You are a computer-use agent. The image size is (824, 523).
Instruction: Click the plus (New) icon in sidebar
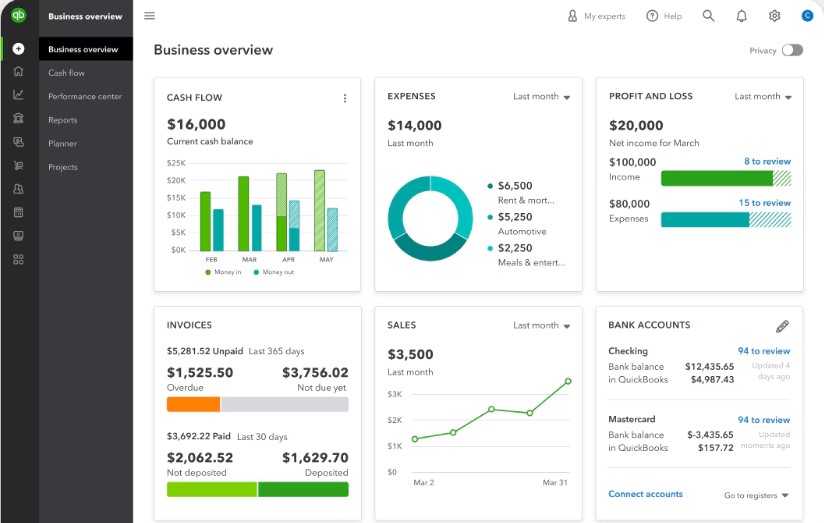point(18,48)
